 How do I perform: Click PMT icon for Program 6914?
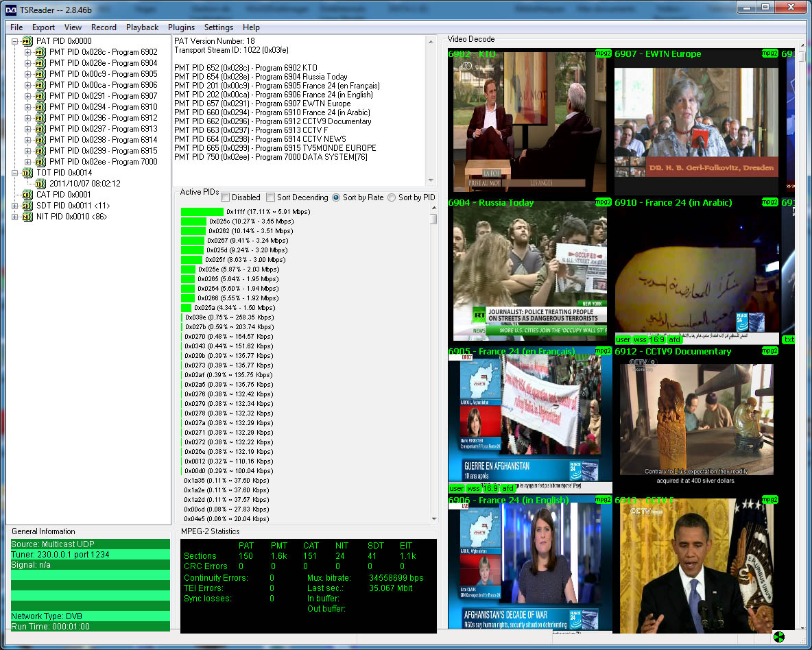coord(40,140)
